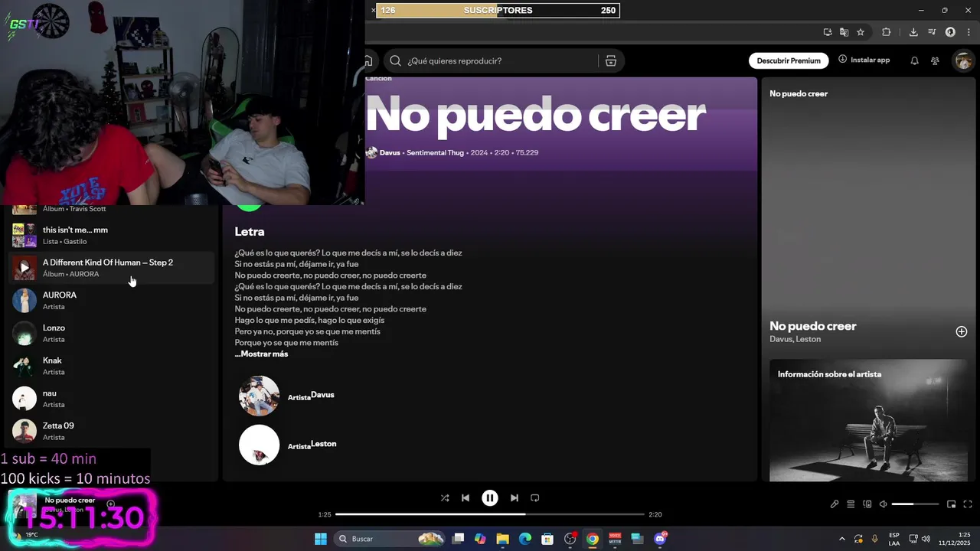
Task: Click Descubrir Premium button
Action: pyautogui.click(x=789, y=60)
